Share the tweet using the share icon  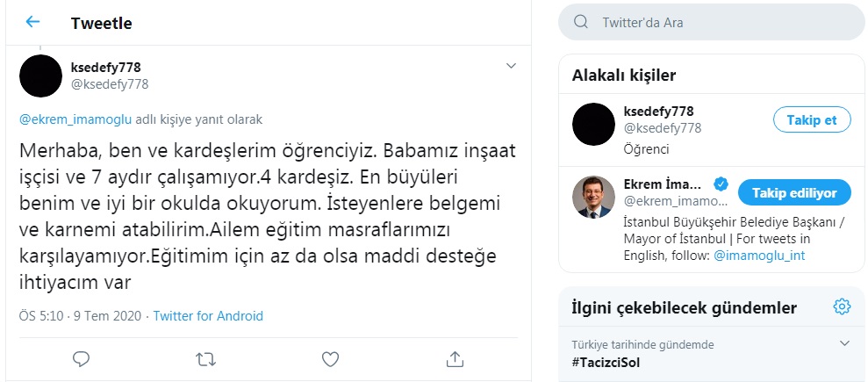point(455,358)
